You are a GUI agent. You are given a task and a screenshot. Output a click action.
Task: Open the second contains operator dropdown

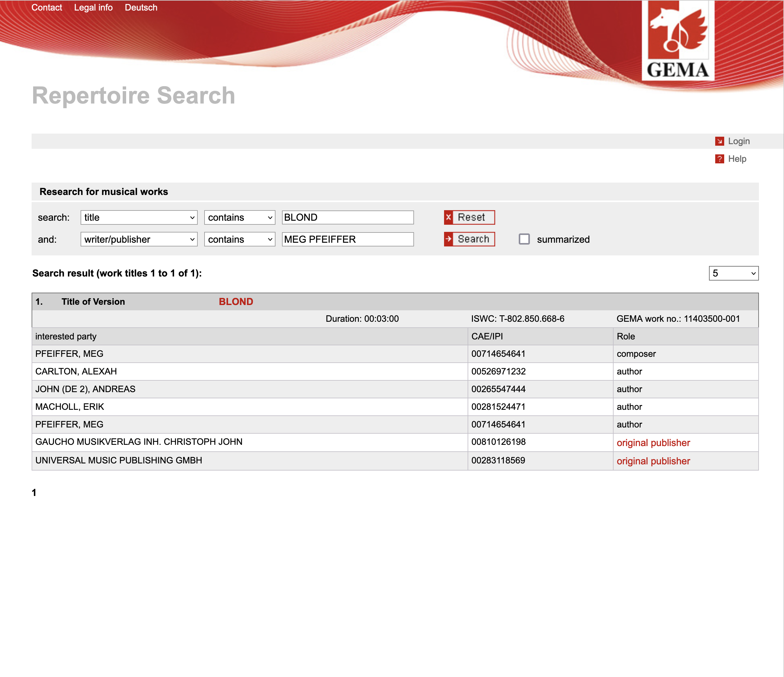point(240,239)
